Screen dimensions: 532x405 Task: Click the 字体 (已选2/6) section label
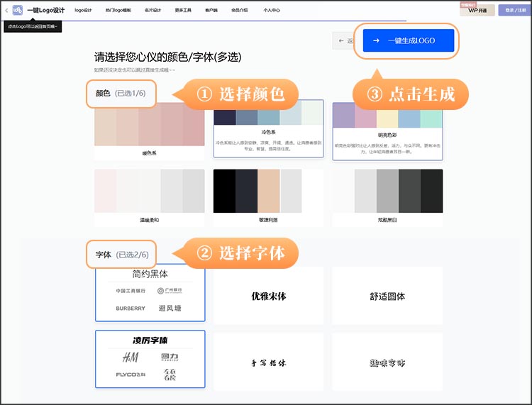[122, 255]
